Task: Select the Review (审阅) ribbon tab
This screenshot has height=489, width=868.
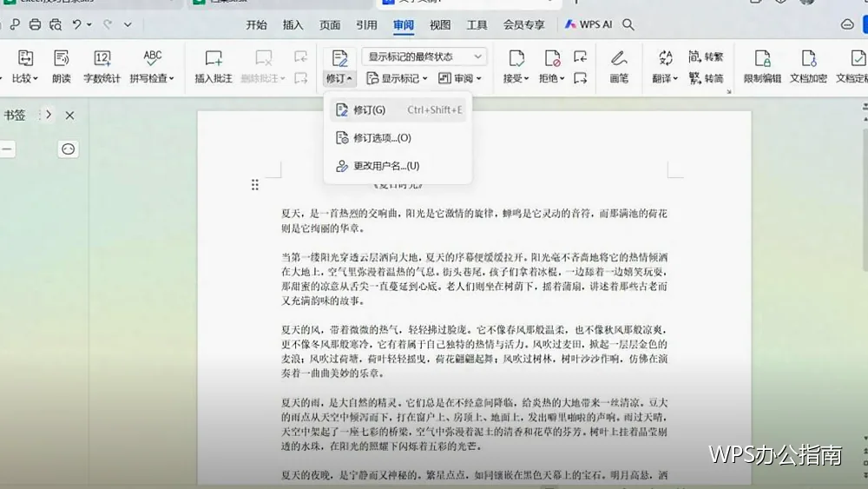Action: coord(404,25)
